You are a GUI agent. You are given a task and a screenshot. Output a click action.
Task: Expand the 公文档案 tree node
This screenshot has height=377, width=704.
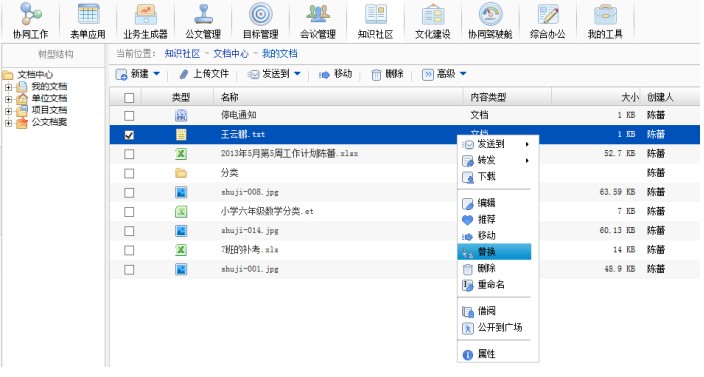click(x=8, y=123)
